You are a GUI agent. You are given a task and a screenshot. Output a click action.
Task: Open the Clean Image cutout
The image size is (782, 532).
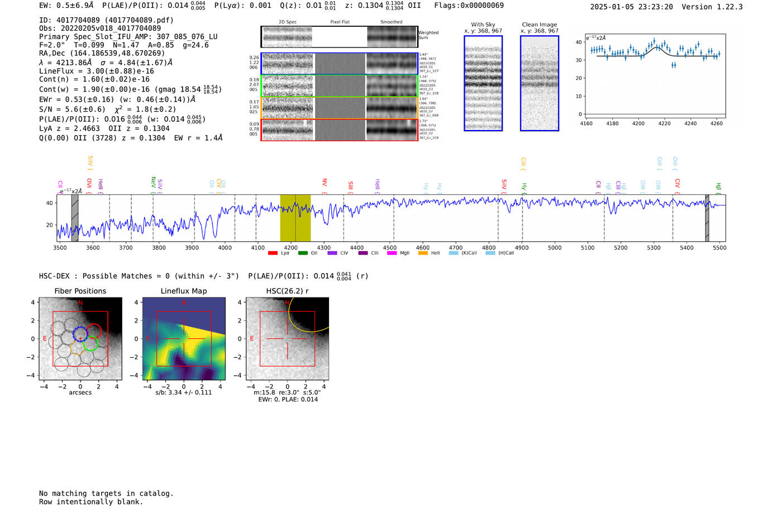coord(540,83)
